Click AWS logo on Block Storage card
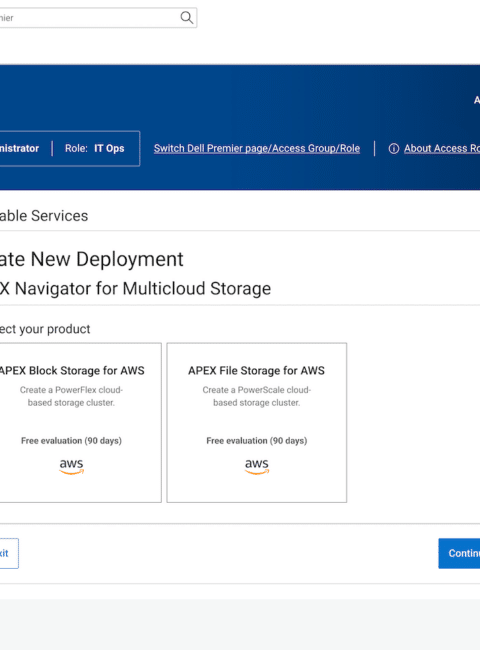The width and height of the screenshot is (480, 650). coord(71,466)
